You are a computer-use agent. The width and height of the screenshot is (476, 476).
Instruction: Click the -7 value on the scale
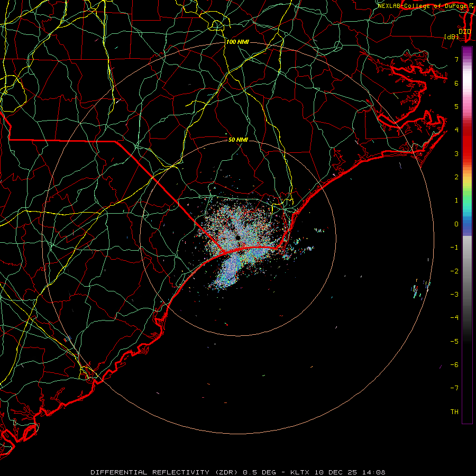click(454, 388)
